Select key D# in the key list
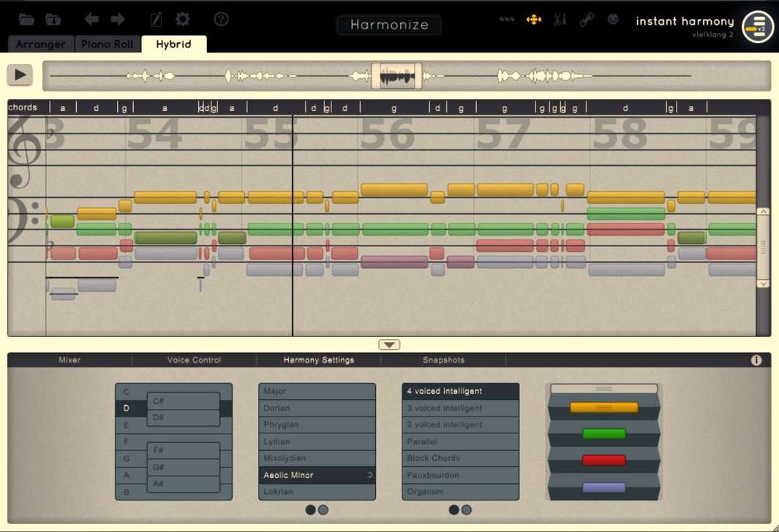 point(184,418)
